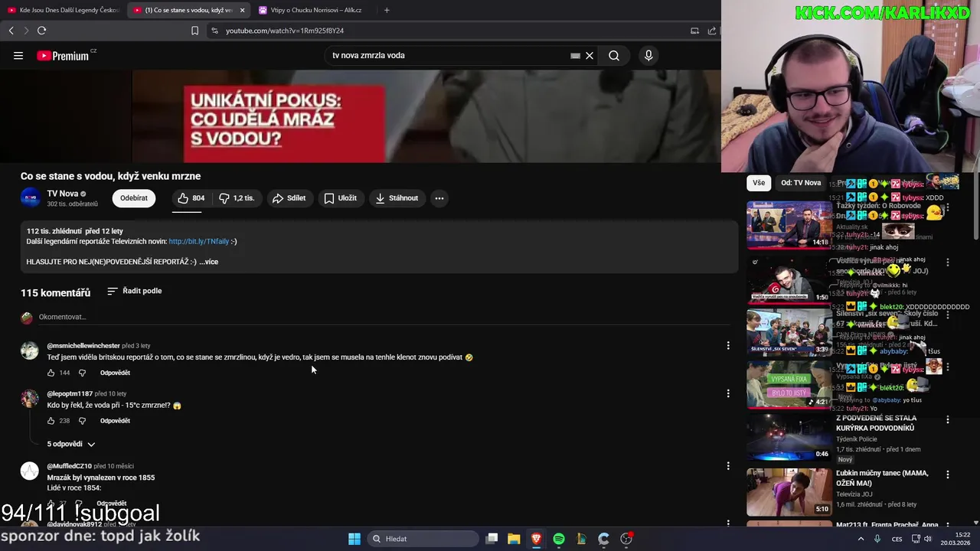Share the video via Sdílet

(289, 198)
